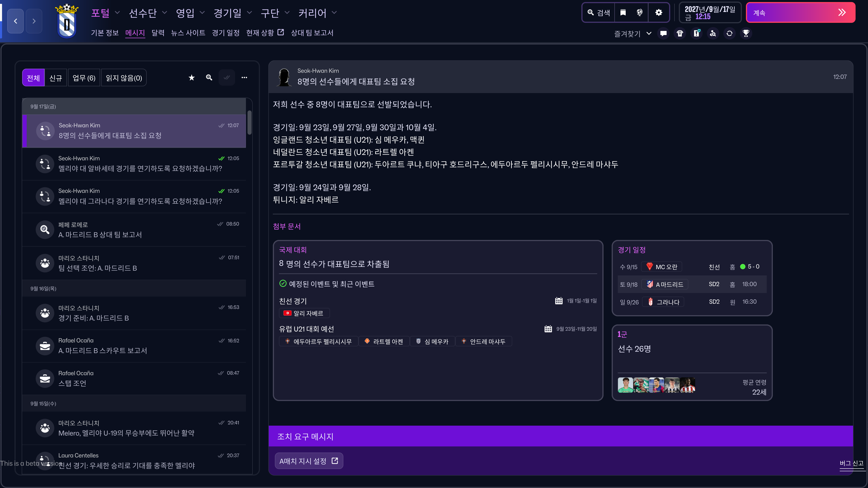Switch to the 달력 tab
This screenshot has height=488, width=868.
(x=158, y=33)
